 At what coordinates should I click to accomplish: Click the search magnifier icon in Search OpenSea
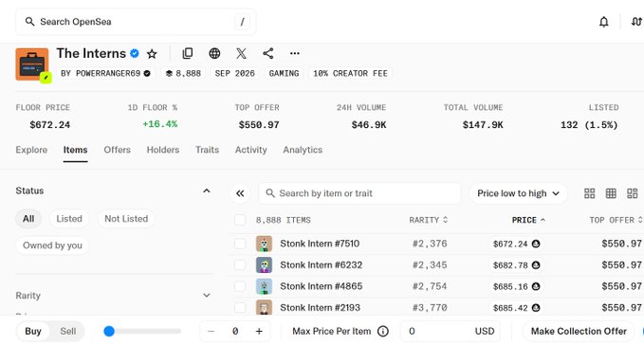click(29, 22)
